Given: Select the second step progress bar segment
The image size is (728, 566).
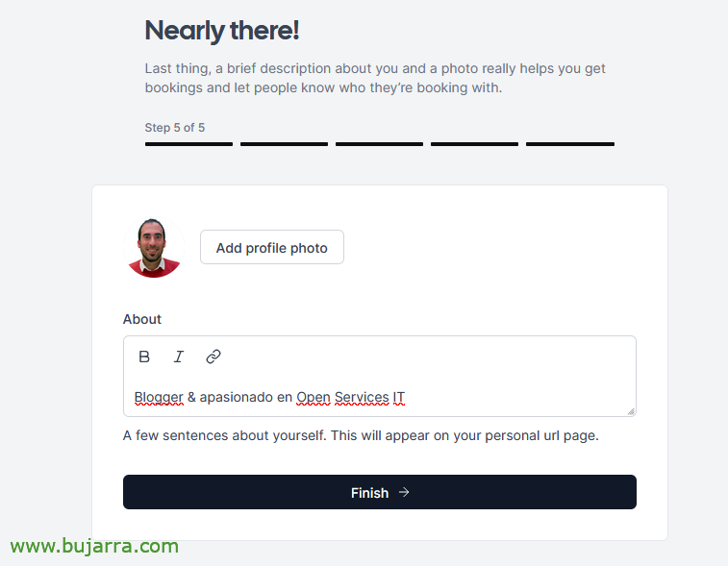Looking at the screenshot, I should pos(284,144).
